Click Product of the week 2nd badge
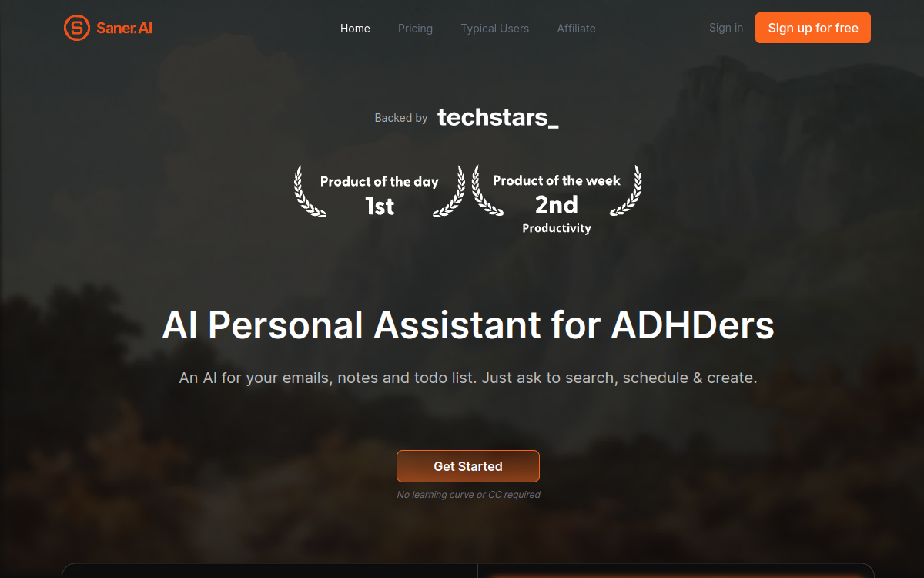 557,199
